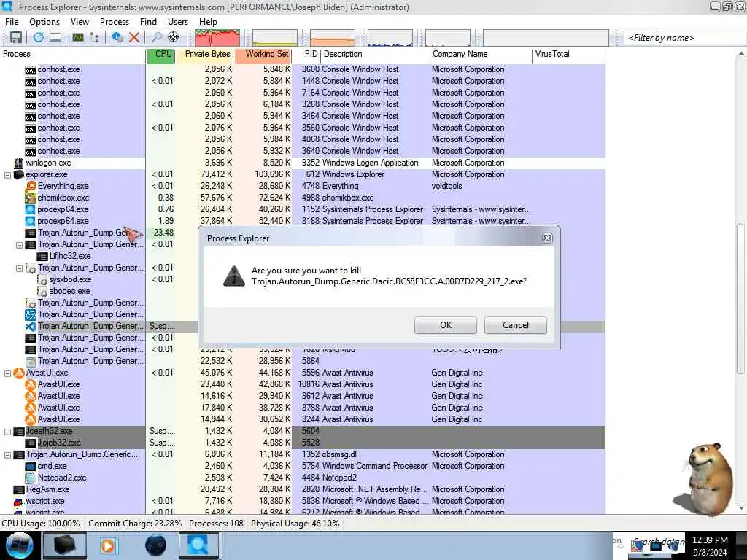
Task: Select procexp64.exe icon with PID 8188
Action: [31, 221]
